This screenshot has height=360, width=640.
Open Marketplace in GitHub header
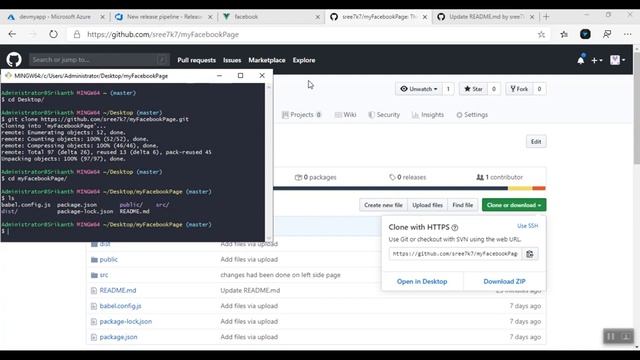point(267,60)
